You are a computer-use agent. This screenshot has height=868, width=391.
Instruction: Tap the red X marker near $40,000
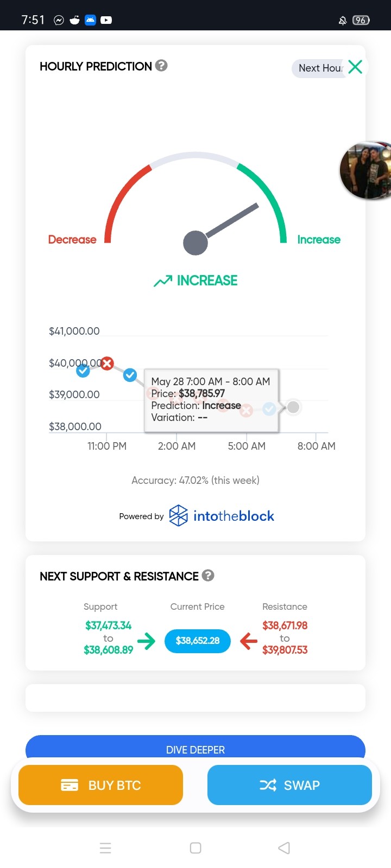107,363
